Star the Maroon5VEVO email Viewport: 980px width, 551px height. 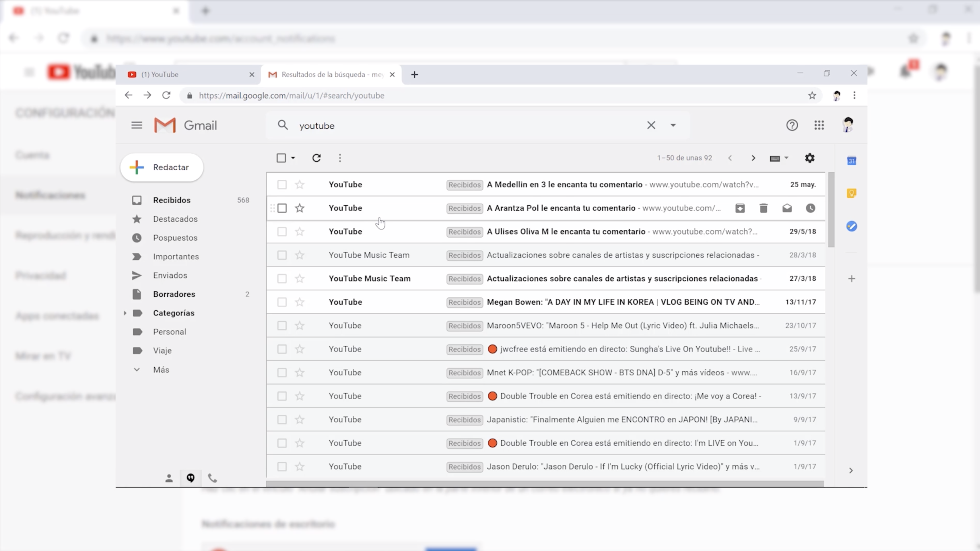300,326
